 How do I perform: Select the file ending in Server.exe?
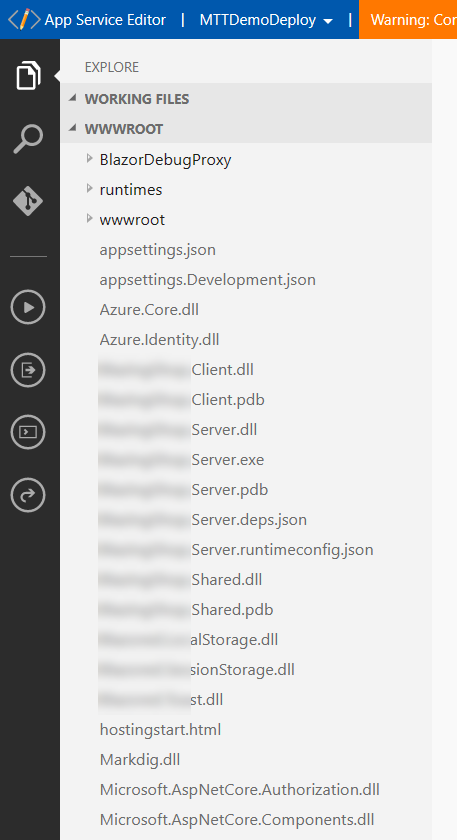coord(181,460)
